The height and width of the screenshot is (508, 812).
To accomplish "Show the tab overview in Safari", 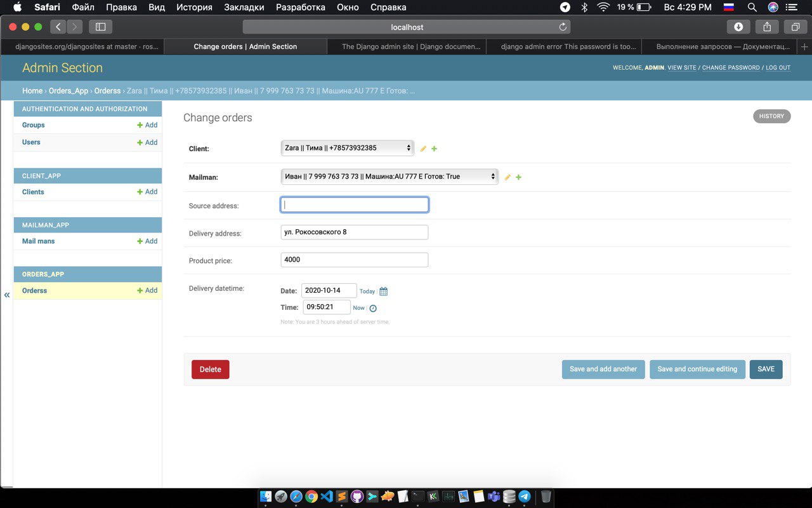I will [795, 27].
